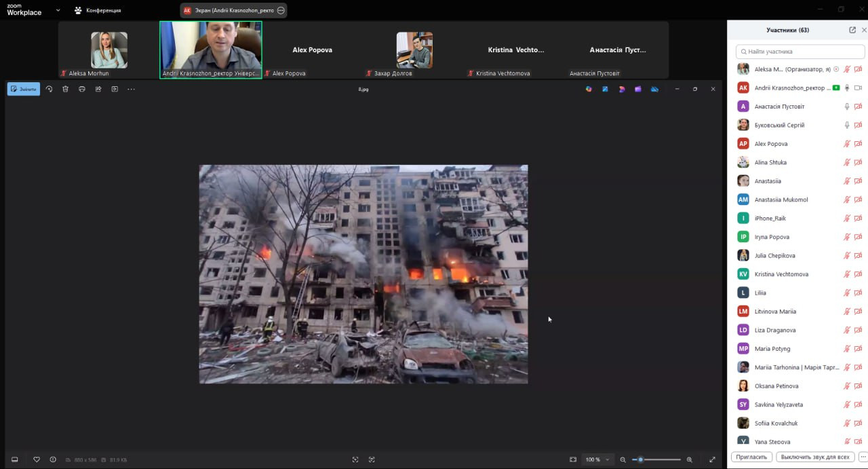Adjust the photo zoom slider
Image resolution: width=868 pixels, height=469 pixels.
click(641, 459)
